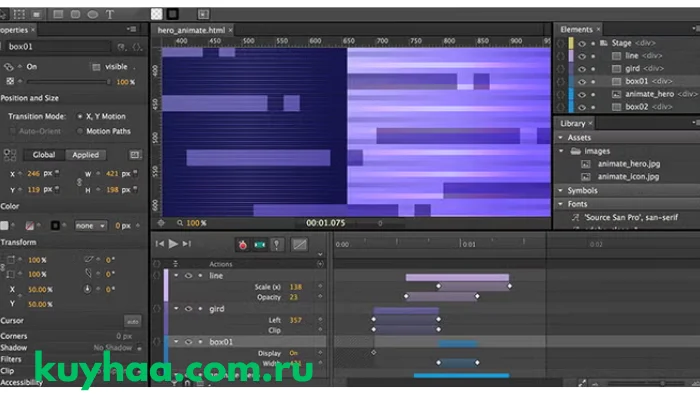Toggle the link width and height icon

(79, 182)
